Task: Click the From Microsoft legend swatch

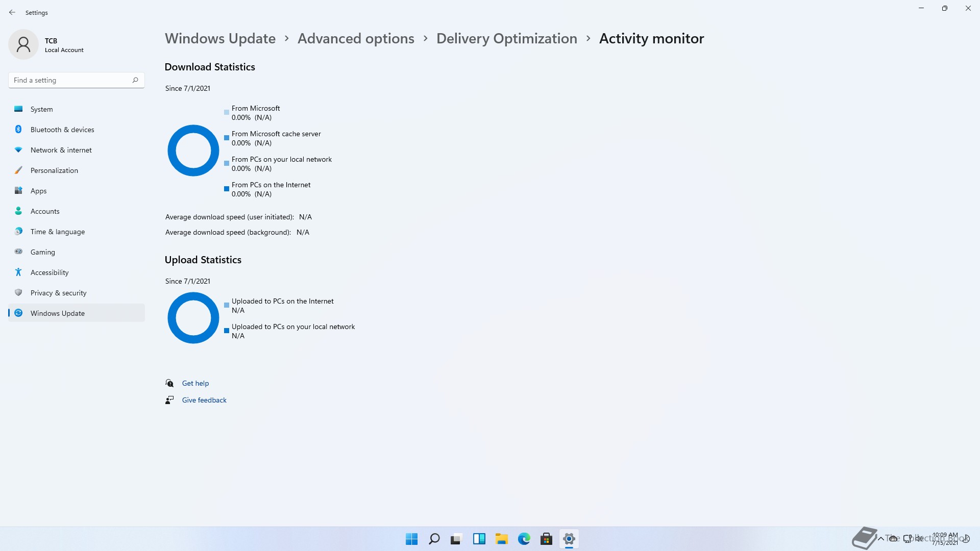Action: 227,112
